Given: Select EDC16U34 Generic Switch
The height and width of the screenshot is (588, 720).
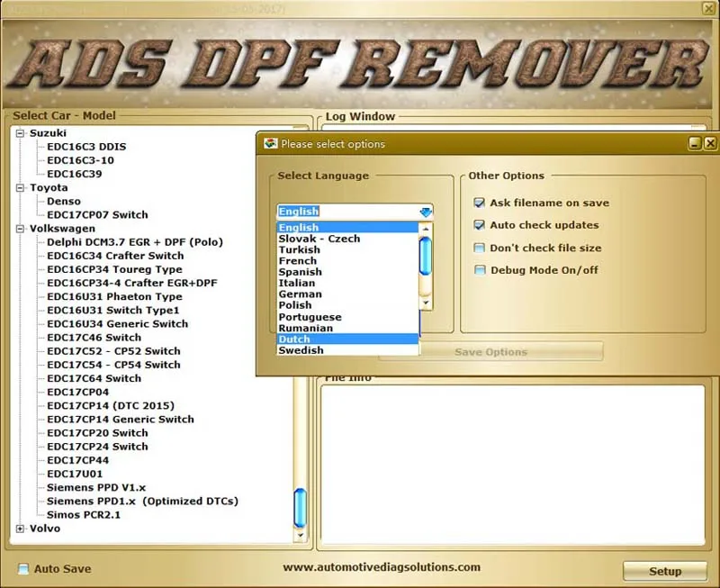Looking at the screenshot, I should (x=117, y=324).
